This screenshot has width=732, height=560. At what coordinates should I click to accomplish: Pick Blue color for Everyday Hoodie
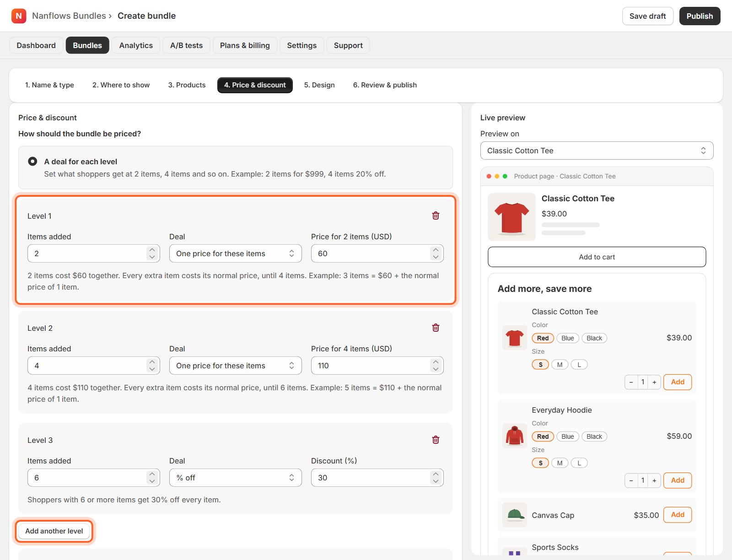point(568,436)
